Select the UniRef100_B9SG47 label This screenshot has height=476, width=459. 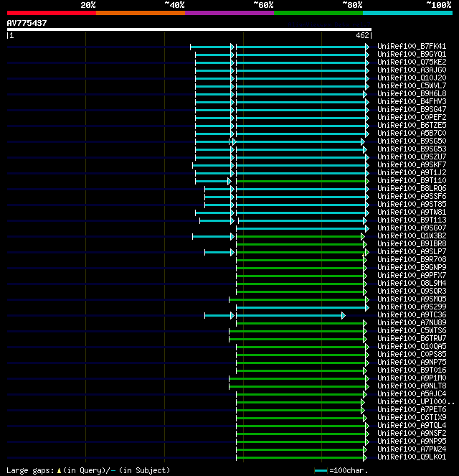(x=412, y=109)
